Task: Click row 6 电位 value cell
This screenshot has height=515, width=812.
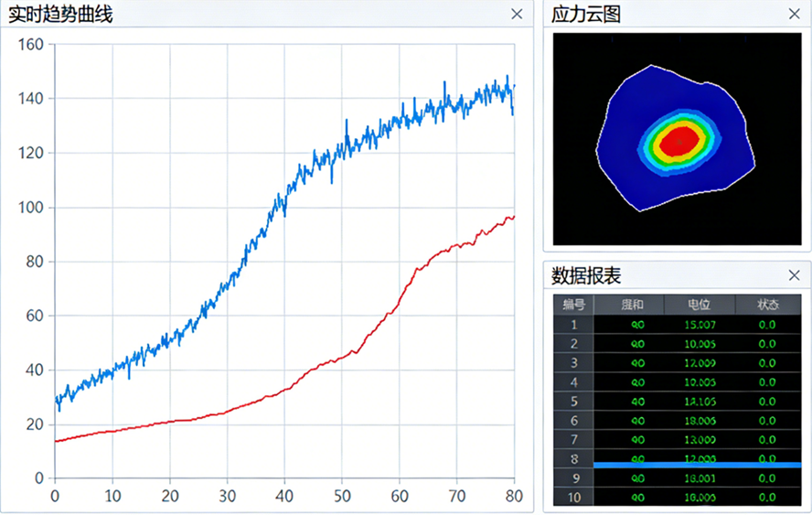Action: [699, 420]
